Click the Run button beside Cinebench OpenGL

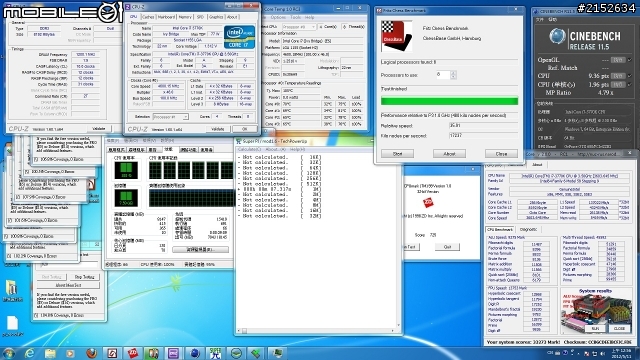tap(618, 60)
